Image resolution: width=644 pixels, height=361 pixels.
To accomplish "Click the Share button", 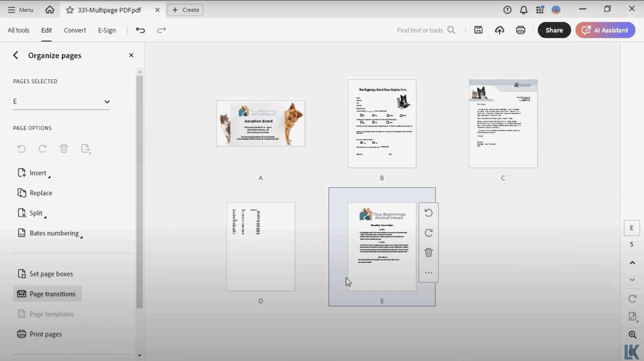I will click(554, 30).
